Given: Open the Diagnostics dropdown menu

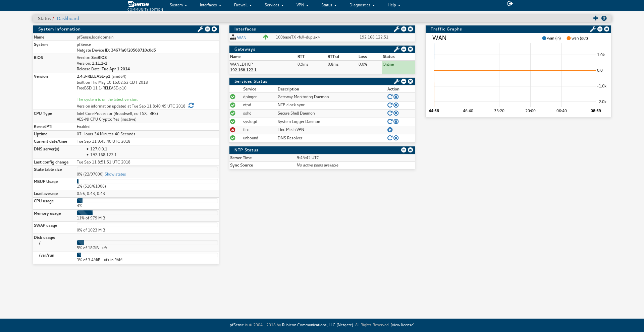Looking at the screenshot, I should (x=362, y=5).
